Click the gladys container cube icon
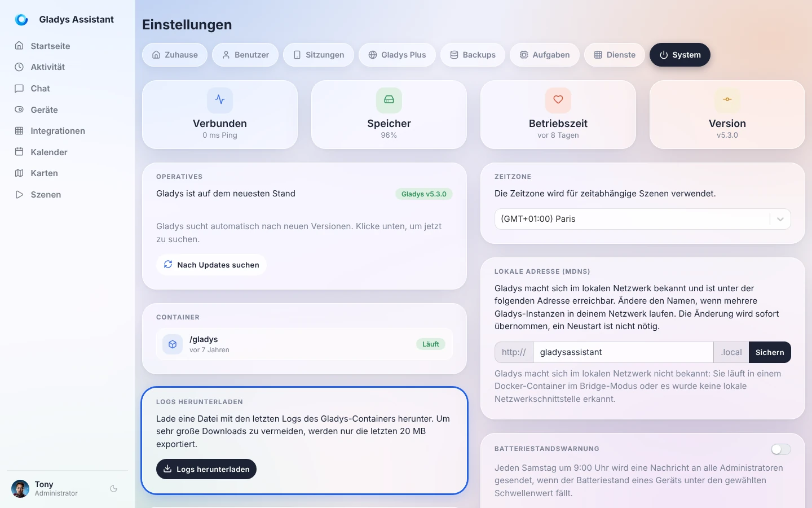812x508 pixels. 173,344
